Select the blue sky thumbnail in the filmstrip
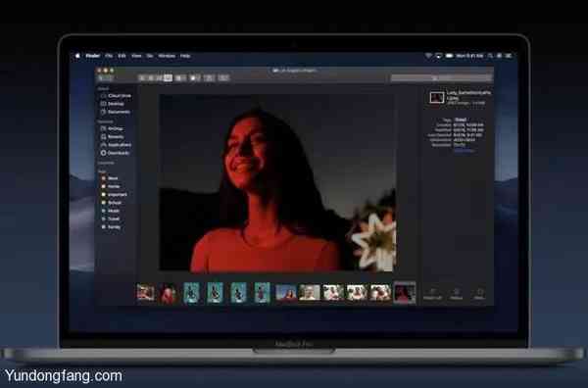 286,292
